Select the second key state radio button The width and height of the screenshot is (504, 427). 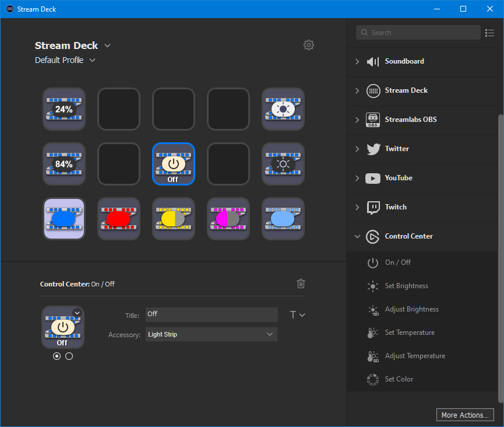pos(69,356)
